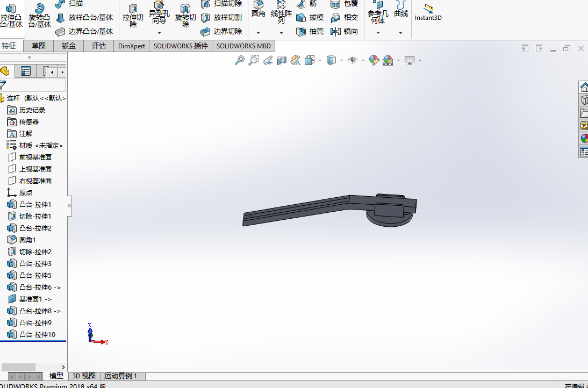Image resolution: width=588 pixels, height=388 pixels.
Task: Open the Display Style dropdown arrow
Action: tap(341, 60)
